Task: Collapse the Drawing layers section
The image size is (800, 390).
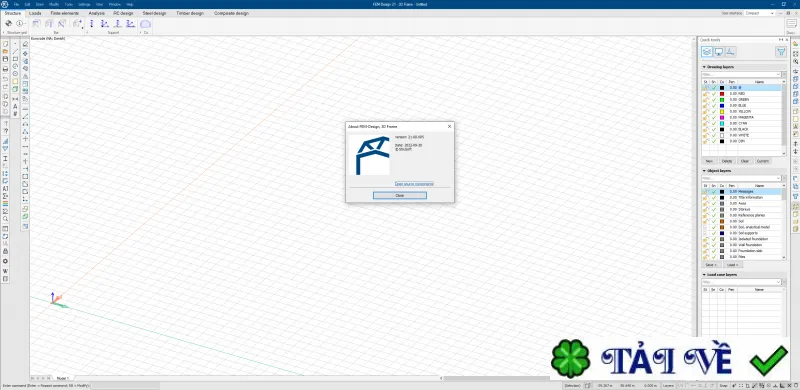Action: [x=704, y=67]
